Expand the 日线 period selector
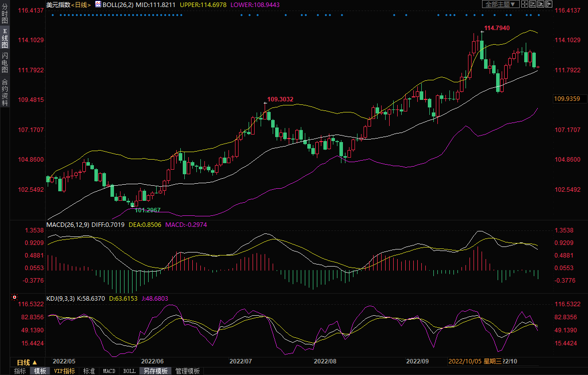 [x=27, y=362]
